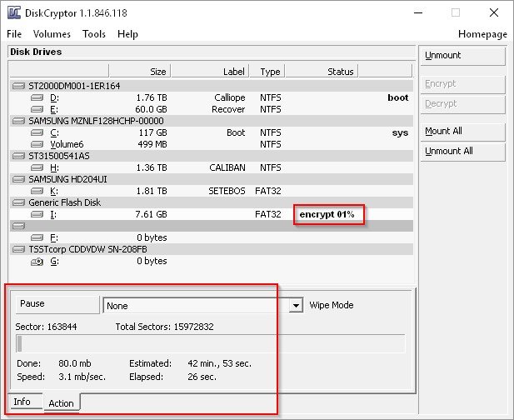Click the Unmount button
The width and height of the screenshot is (514, 420).
coord(462,55)
